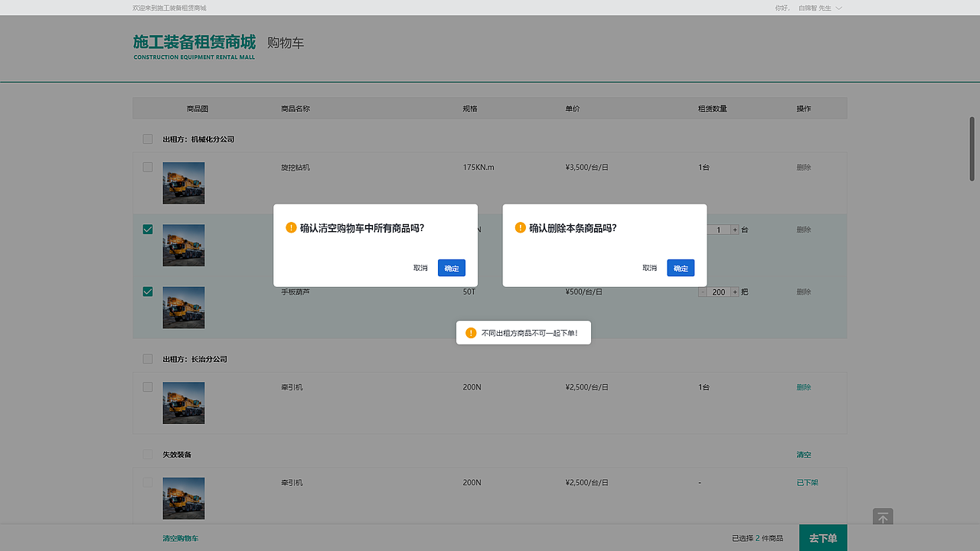The width and height of the screenshot is (980, 551).
Task: Click the 操作 column header
Action: (803, 109)
